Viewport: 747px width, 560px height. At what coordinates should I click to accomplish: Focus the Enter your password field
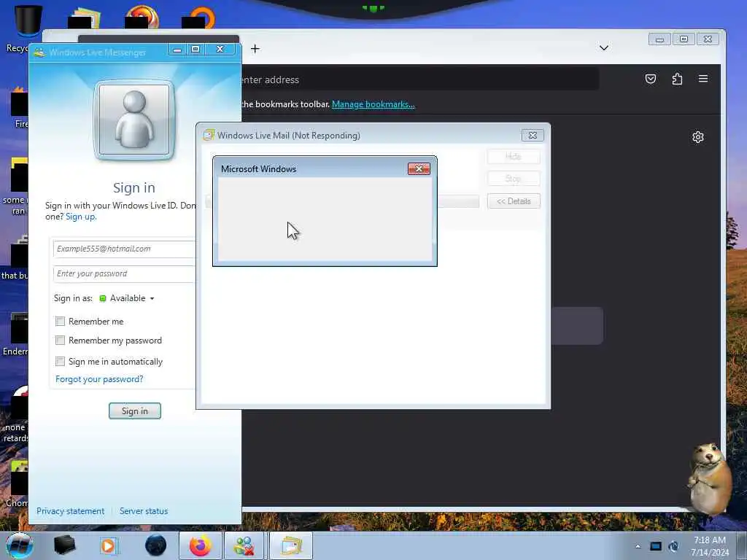pyautogui.click(x=125, y=274)
